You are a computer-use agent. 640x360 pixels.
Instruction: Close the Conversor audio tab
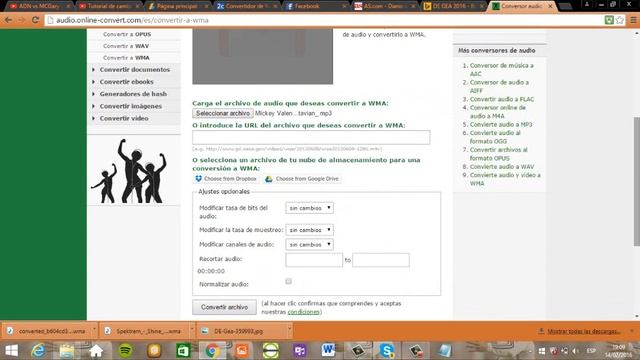550,6
